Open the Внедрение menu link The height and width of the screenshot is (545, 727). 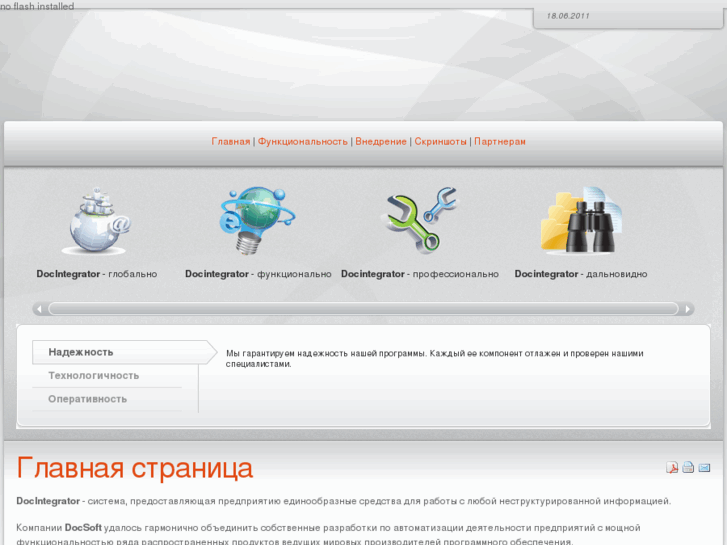381,141
